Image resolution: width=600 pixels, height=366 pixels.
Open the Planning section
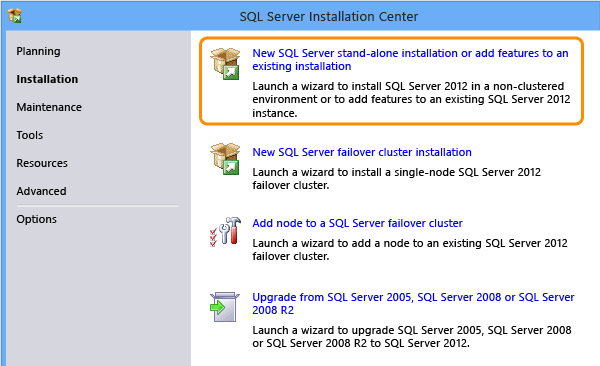(x=38, y=51)
